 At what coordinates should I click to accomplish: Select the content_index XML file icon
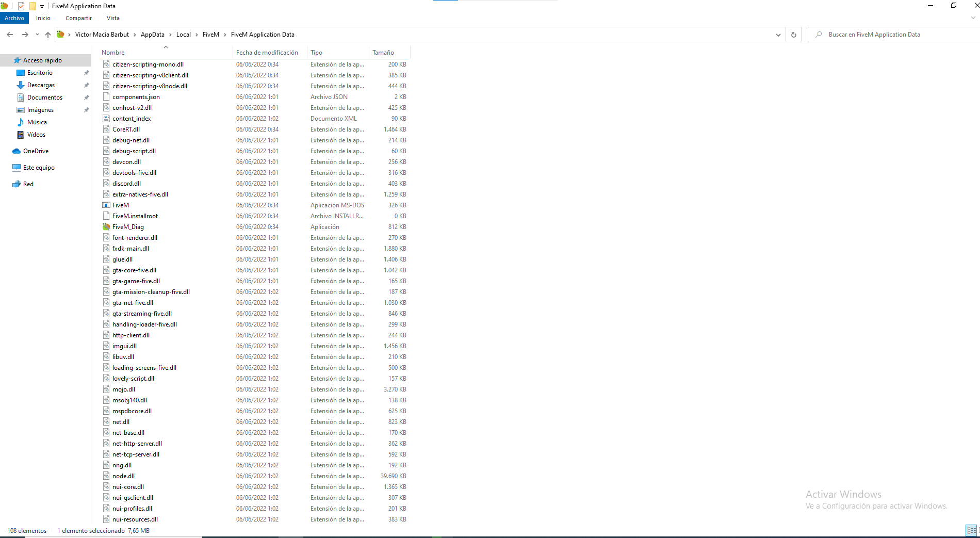pyautogui.click(x=106, y=119)
